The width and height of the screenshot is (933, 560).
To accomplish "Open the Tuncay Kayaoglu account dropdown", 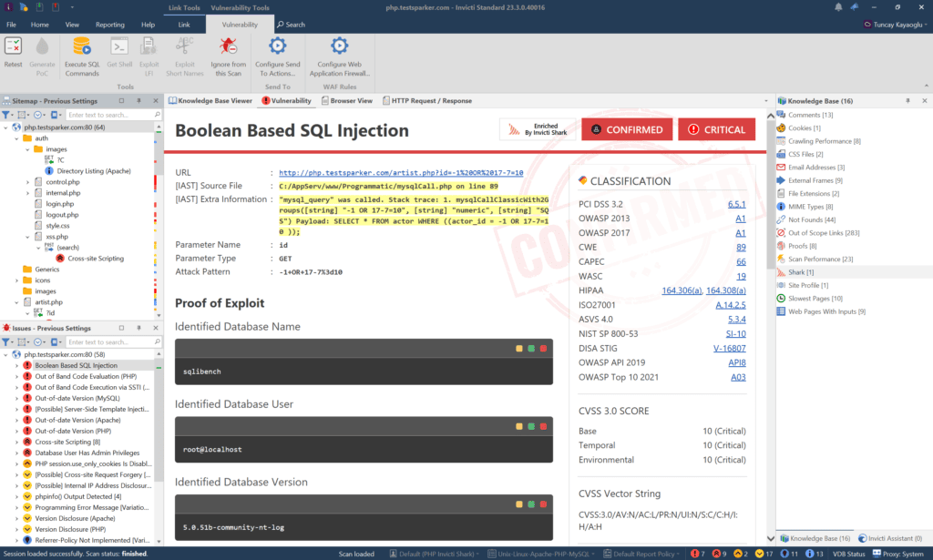I will (896, 25).
